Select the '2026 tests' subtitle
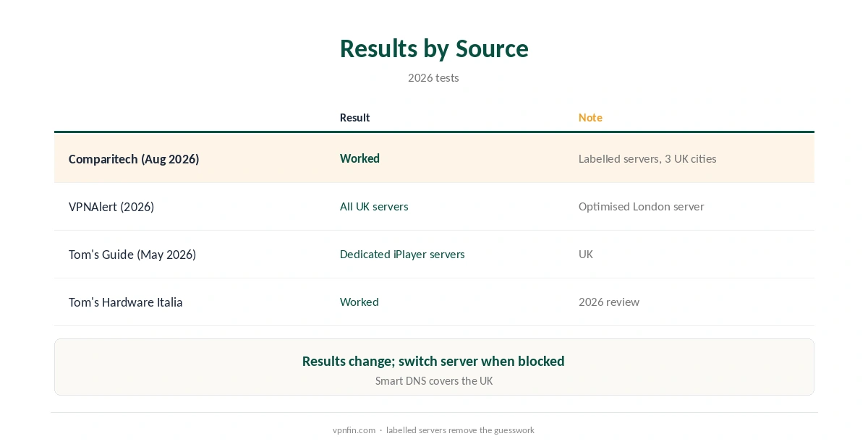 [433, 77]
